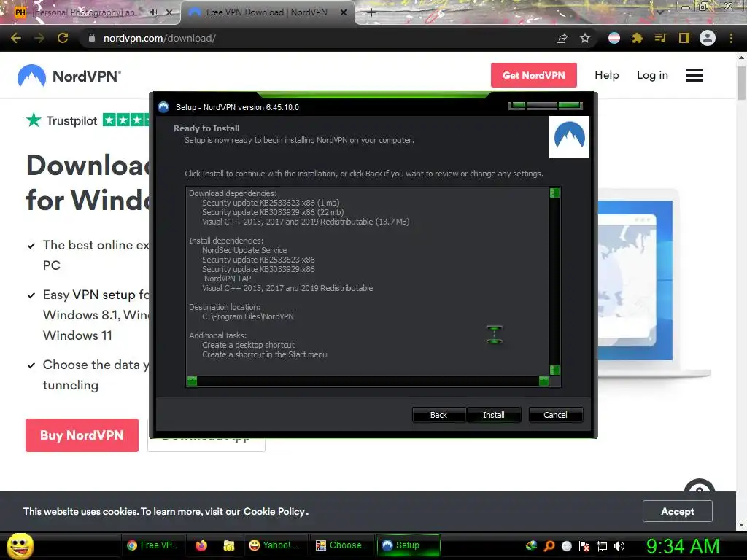Click the flag with red X tray icon
This screenshot has width=747, height=560.
pyautogui.click(x=584, y=546)
